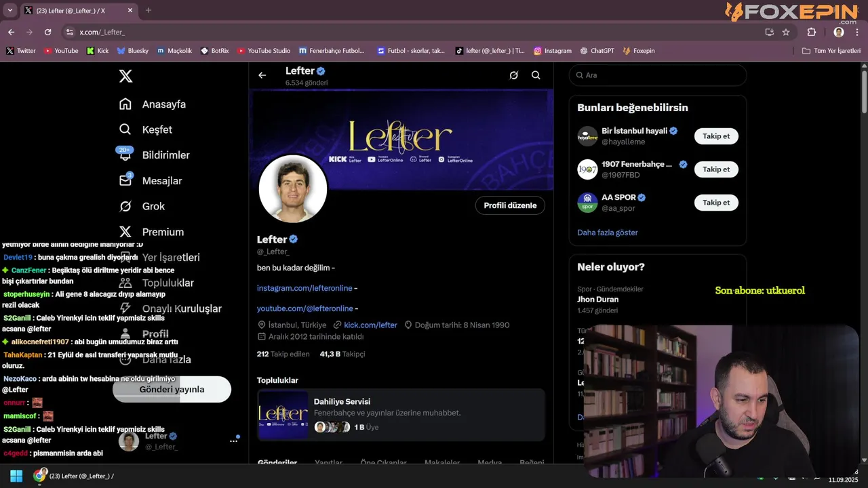Image resolution: width=868 pixels, height=488 pixels.
Task: Click the chain link icon beside kick.com/lefter
Action: 337,325
